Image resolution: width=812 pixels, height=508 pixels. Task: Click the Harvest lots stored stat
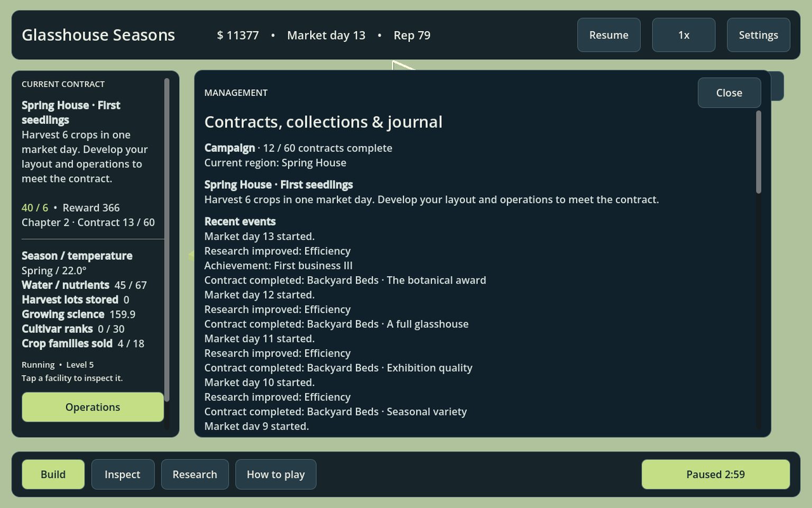[75, 300]
